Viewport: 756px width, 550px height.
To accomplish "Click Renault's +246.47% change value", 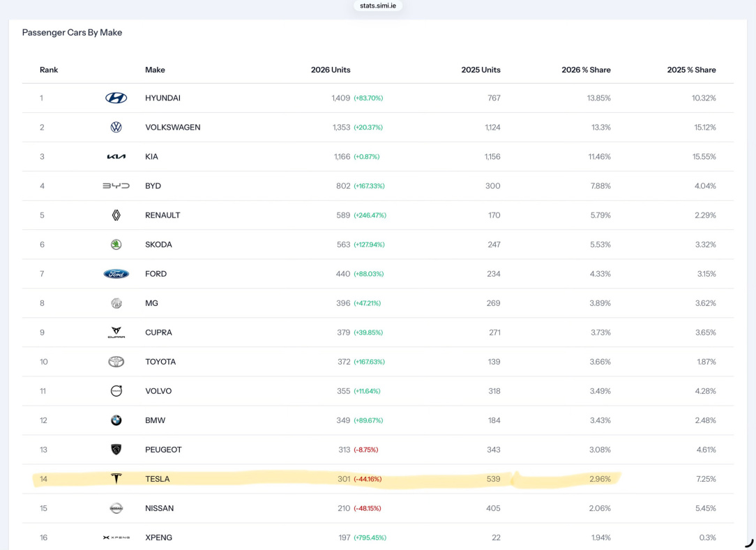I will (x=370, y=215).
